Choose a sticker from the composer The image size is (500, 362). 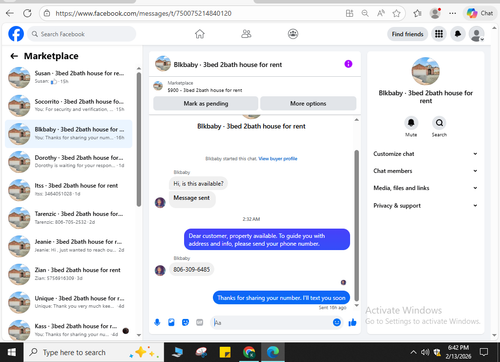pos(186,322)
